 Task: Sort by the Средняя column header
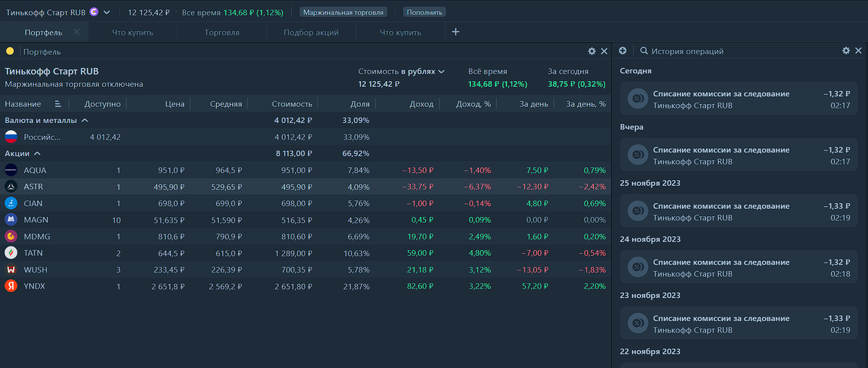226,104
